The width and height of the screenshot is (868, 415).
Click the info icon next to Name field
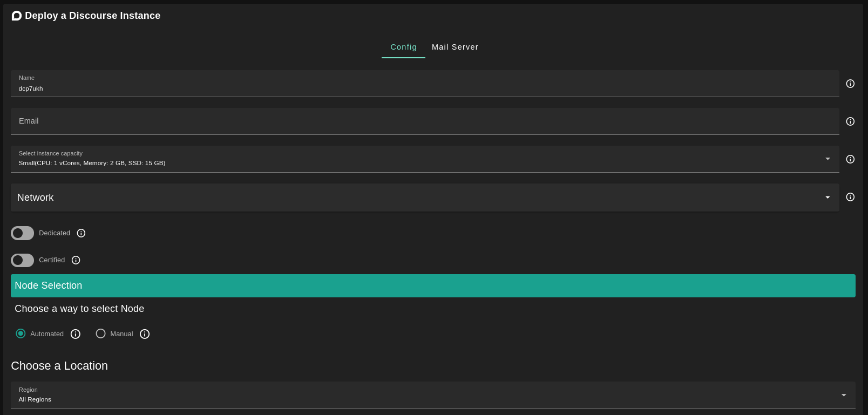(x=850, y=84)
